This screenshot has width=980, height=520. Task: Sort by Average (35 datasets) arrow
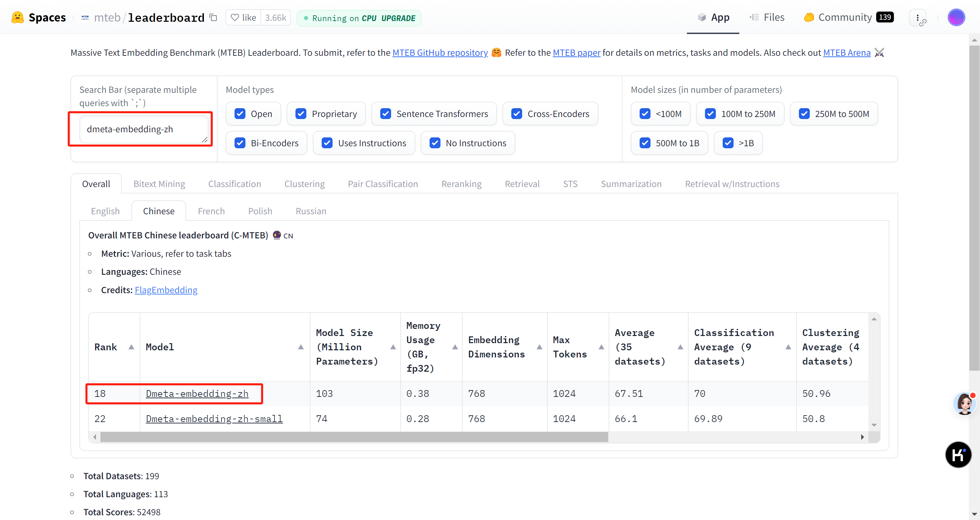coord(680,347)
